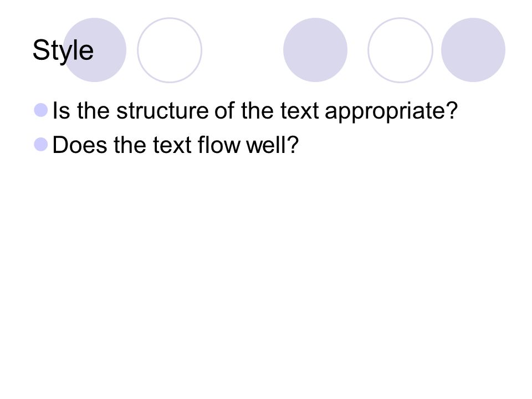Click the "Style" slide title
Screen dimensions: 532x399
(x=63, y=50)
